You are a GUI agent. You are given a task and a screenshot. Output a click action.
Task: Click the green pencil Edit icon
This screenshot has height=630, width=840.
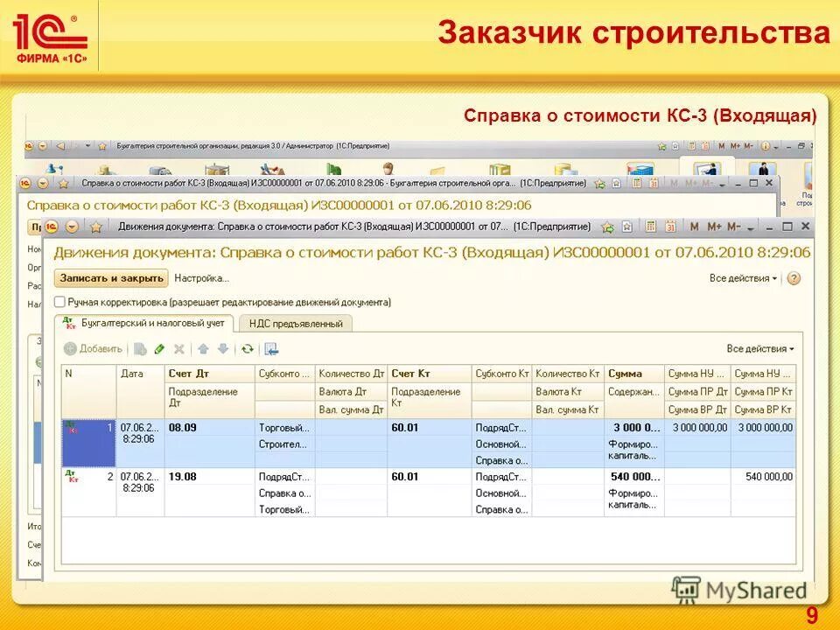(159, 347)
